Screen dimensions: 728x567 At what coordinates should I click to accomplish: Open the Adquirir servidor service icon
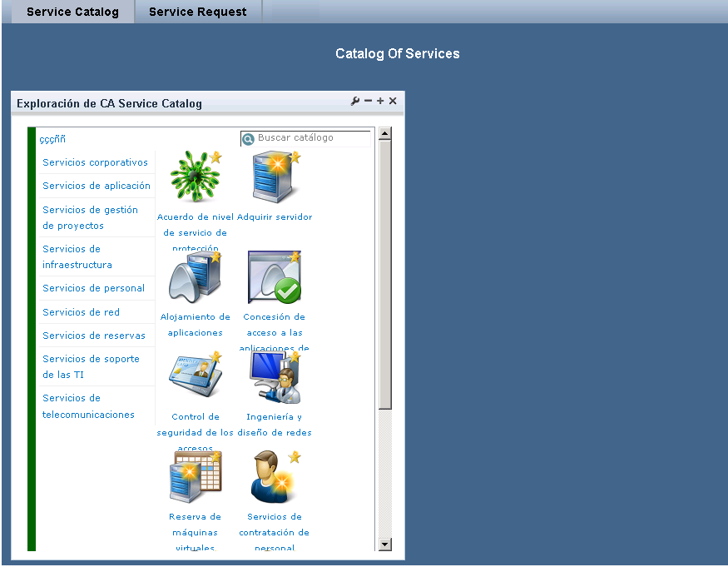click(x=275, y=178)
